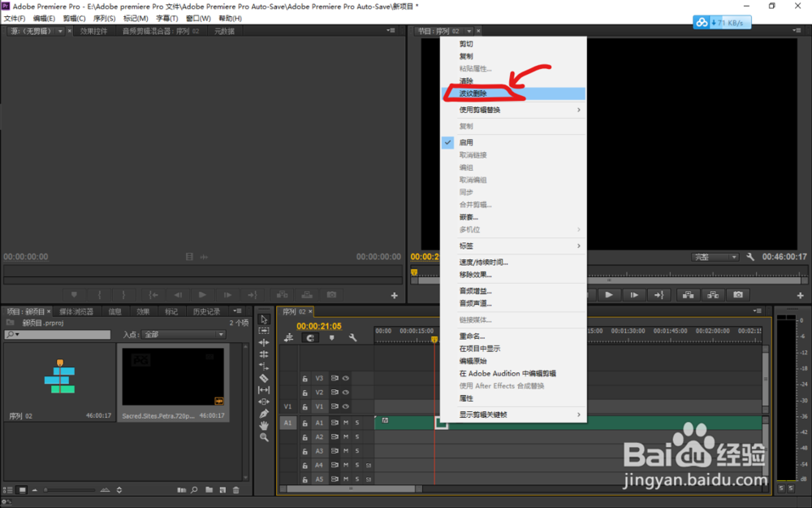Toggle V1 track output eye
This screenshot has width=812, height=508.
tap(345, 406)
